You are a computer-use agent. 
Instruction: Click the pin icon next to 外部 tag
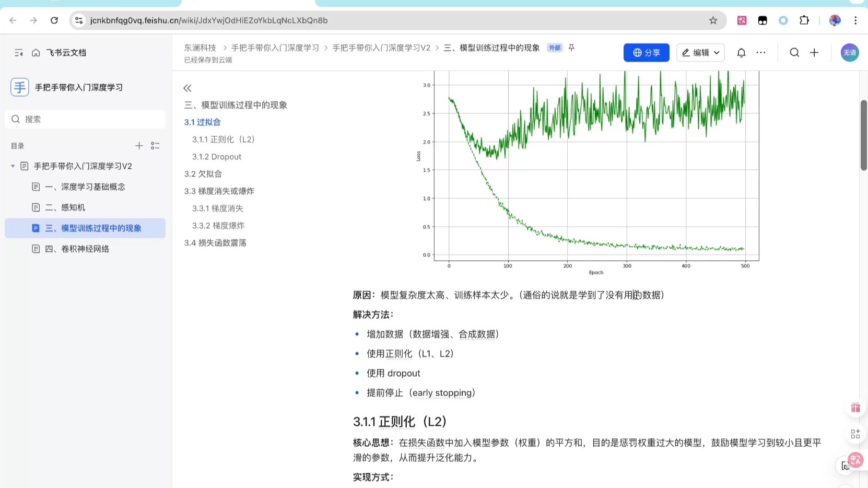tap(571, 48)
